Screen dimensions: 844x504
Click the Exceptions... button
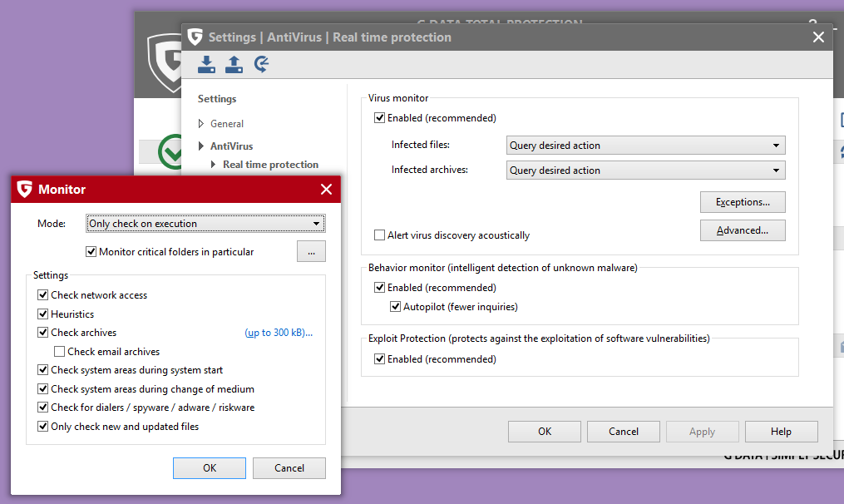[743, 202]
